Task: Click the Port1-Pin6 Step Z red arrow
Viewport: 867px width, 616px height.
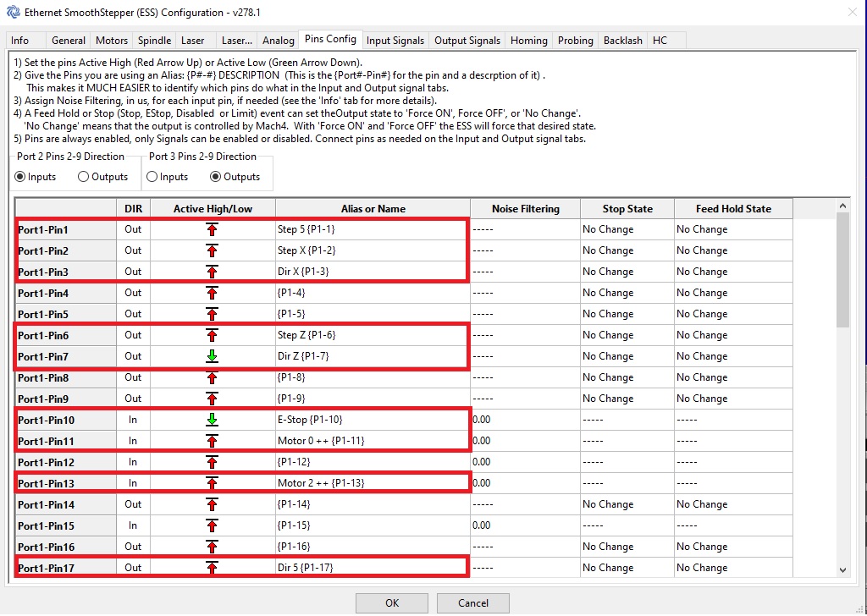Action: tap(212, 335)
